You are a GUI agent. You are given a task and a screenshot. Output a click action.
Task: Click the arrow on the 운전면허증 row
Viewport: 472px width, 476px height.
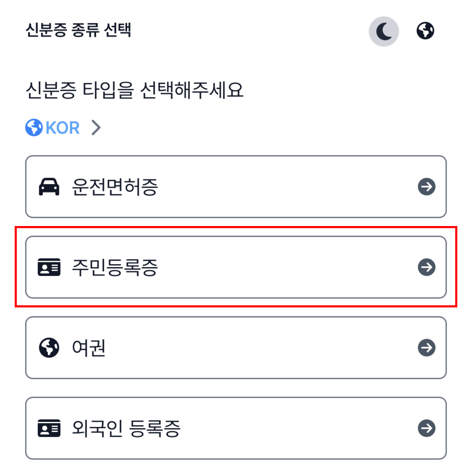(x=426, y=186)
